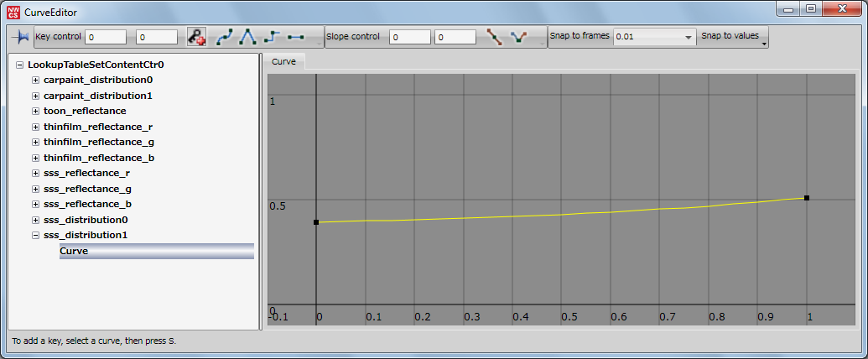
Task: Click the unified slope icon
Action: [x=495, y=37]
